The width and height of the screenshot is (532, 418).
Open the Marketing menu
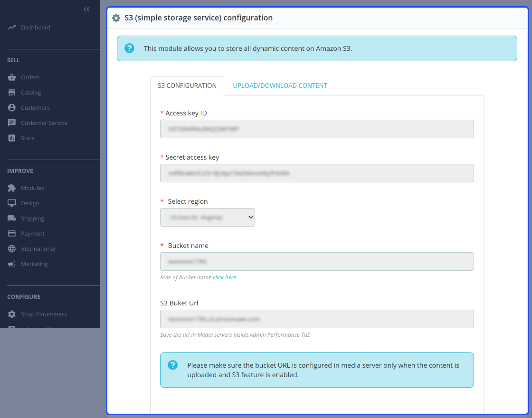pyautogui.click(x=34, y=264)
